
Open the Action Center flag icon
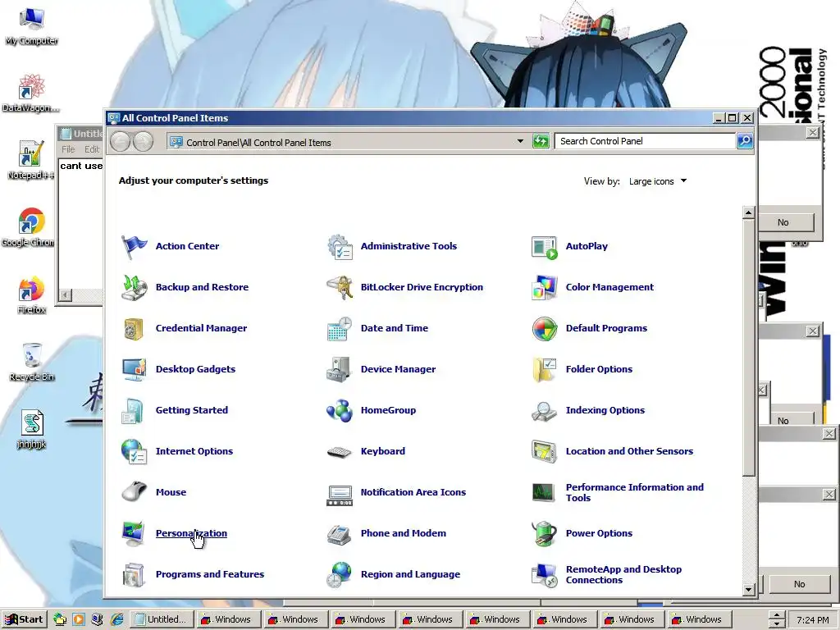click(x=134, y=246)
